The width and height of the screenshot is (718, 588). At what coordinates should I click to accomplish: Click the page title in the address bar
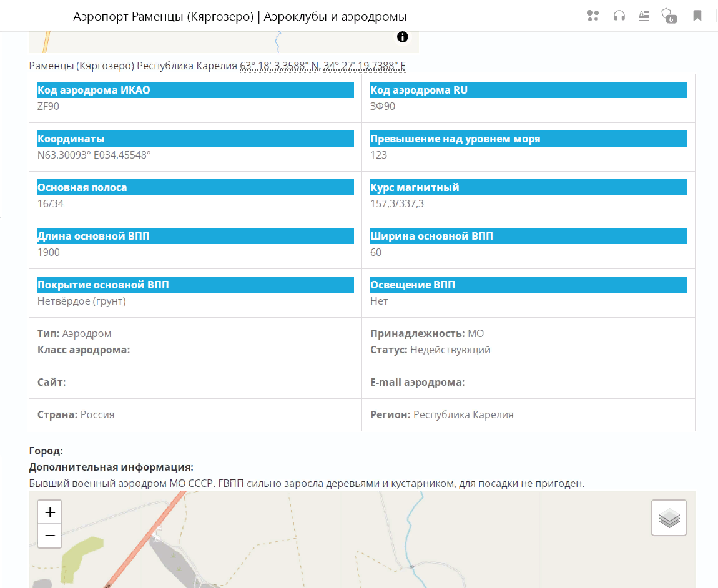pyautogui.click(x=240, y=16)
